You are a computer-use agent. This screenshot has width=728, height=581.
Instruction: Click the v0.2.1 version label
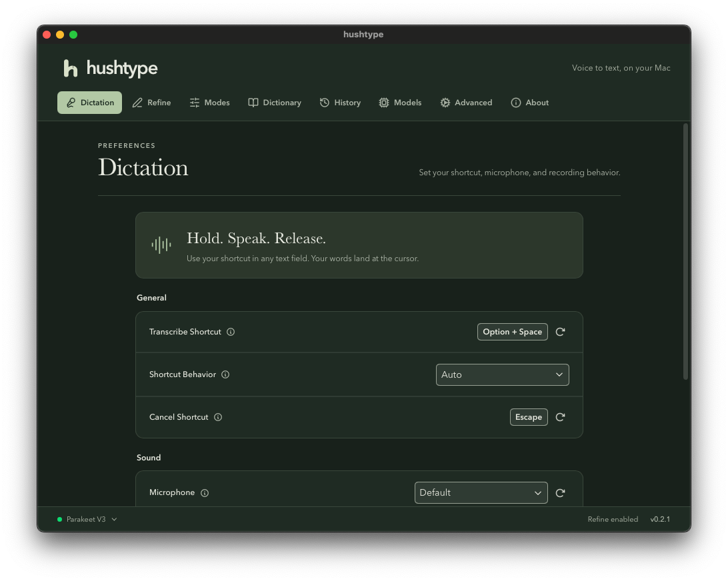(x=660, y=519)
